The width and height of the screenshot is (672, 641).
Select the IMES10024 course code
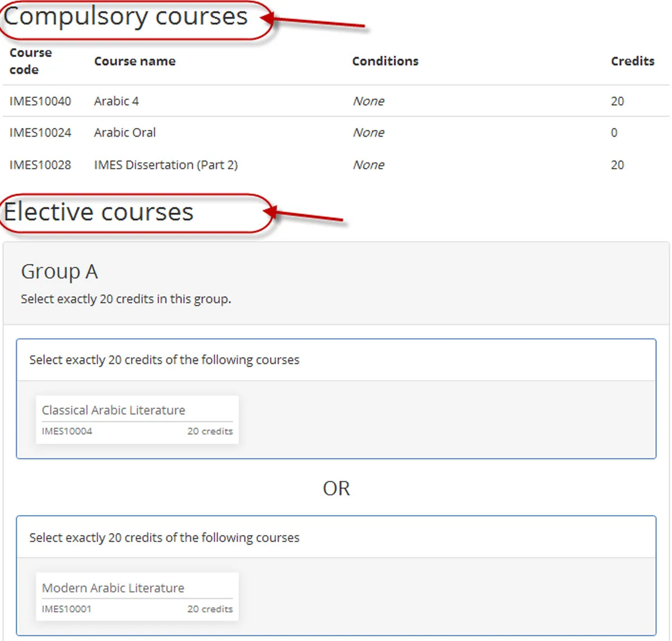pos(40,133)
